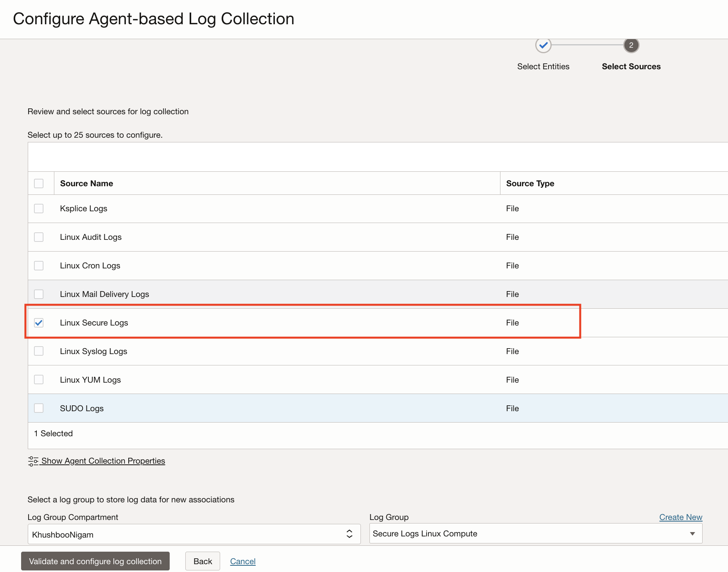The width and height of the screenshot is (728, 572).
Task: Expand the Log Group dropdown arrow
Action: tap(692, 534)
